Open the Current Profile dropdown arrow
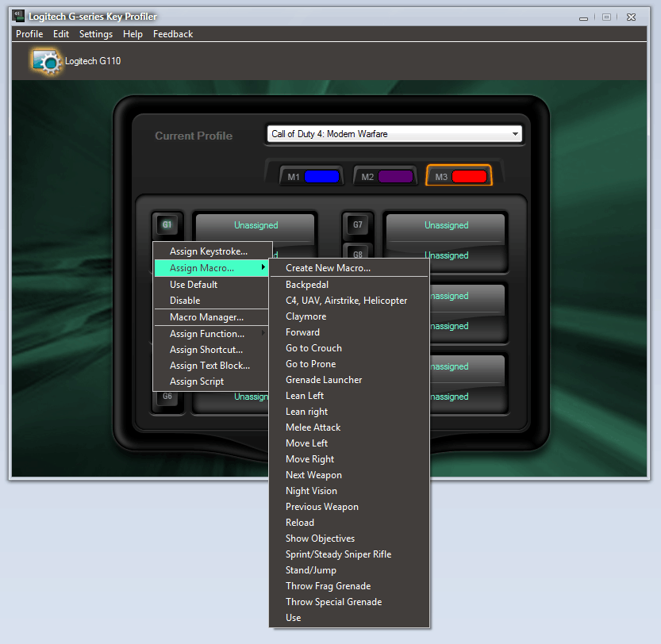Image resolution: width=661 pixels, height=644 pixels. tap(515, 134)
